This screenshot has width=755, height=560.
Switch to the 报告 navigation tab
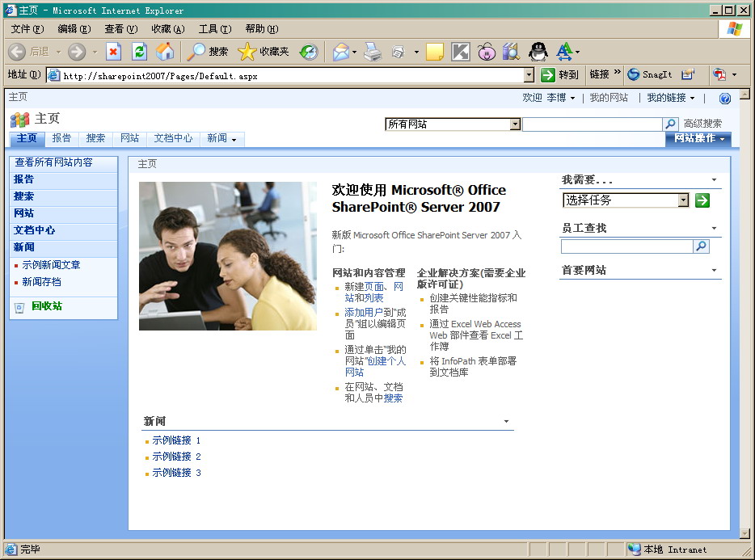click(x=61, y=138)
